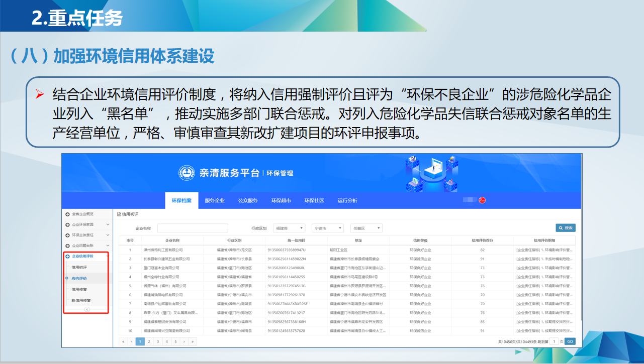Click the red notification badge in header
Screen dimensions: 644x364
tap(482, 200)
